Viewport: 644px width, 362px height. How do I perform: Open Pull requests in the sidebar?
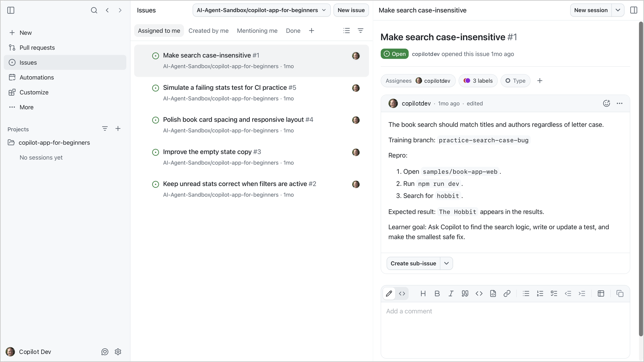(65, 48)
